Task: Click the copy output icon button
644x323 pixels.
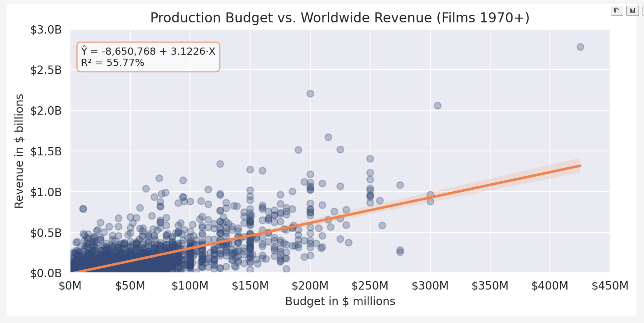Action: click(x=617, y=11)
